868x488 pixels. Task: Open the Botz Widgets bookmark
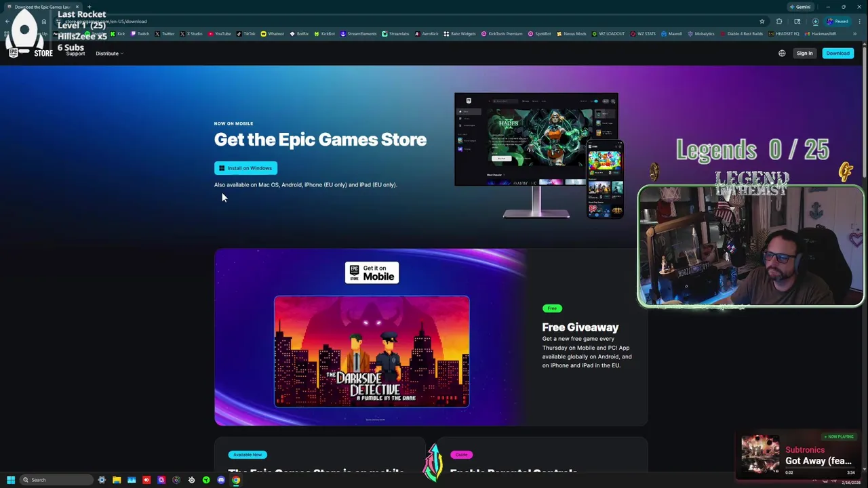coord(460,33)
